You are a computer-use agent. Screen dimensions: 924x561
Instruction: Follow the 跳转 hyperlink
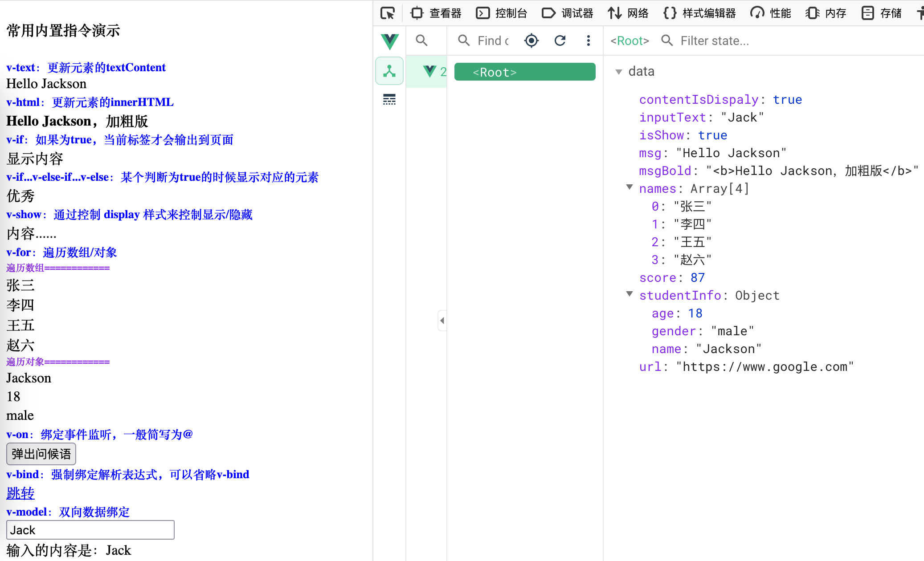20,493
